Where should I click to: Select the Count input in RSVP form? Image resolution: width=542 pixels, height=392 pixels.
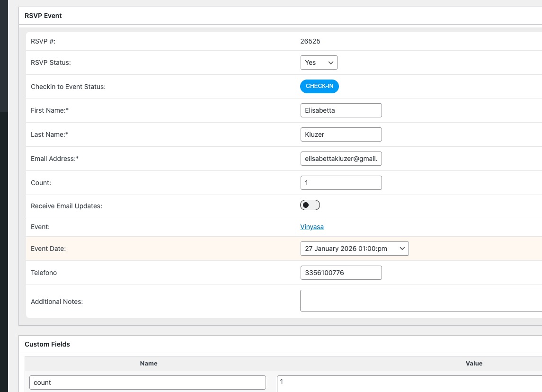(341, 183)
